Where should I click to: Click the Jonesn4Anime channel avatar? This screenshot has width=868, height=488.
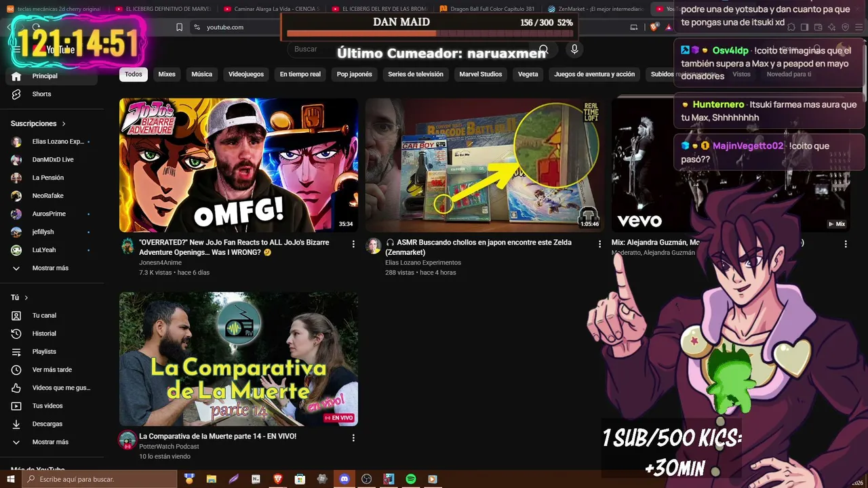click(127, 245)
